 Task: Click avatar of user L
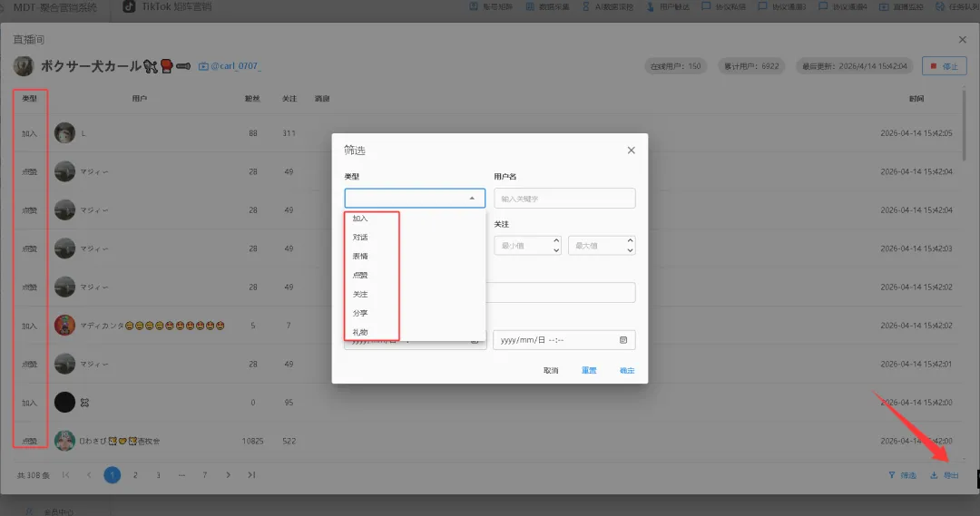(64, 133)
